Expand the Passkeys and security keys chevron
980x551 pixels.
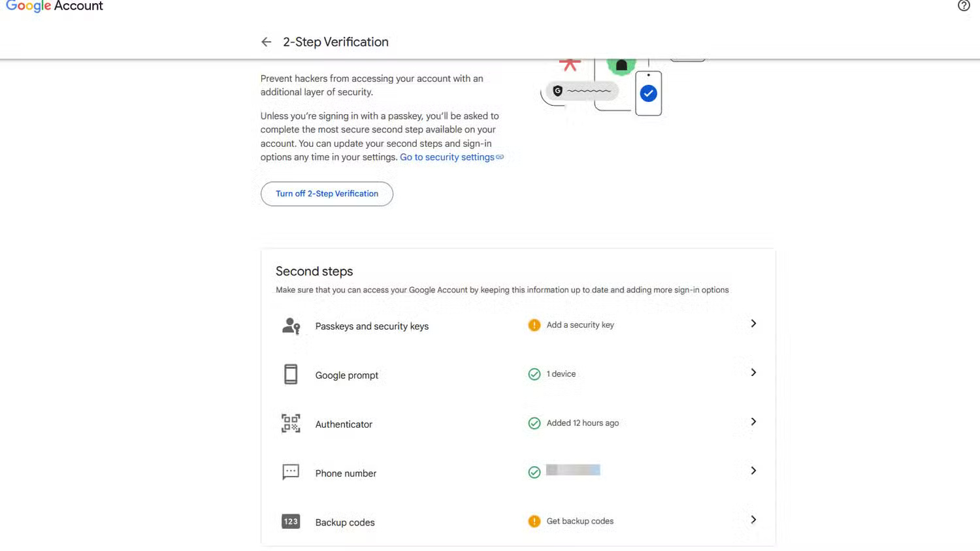(x=753, y=324)
